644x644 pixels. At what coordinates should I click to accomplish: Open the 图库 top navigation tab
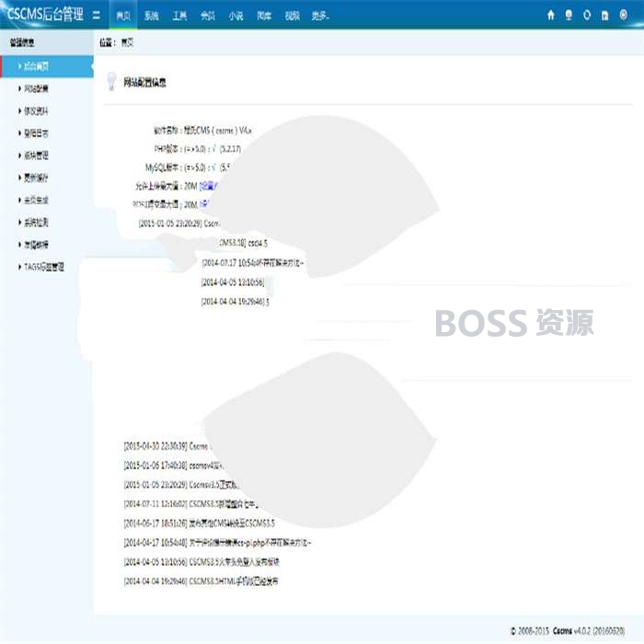pyautogui.click(x=264, y=16)
